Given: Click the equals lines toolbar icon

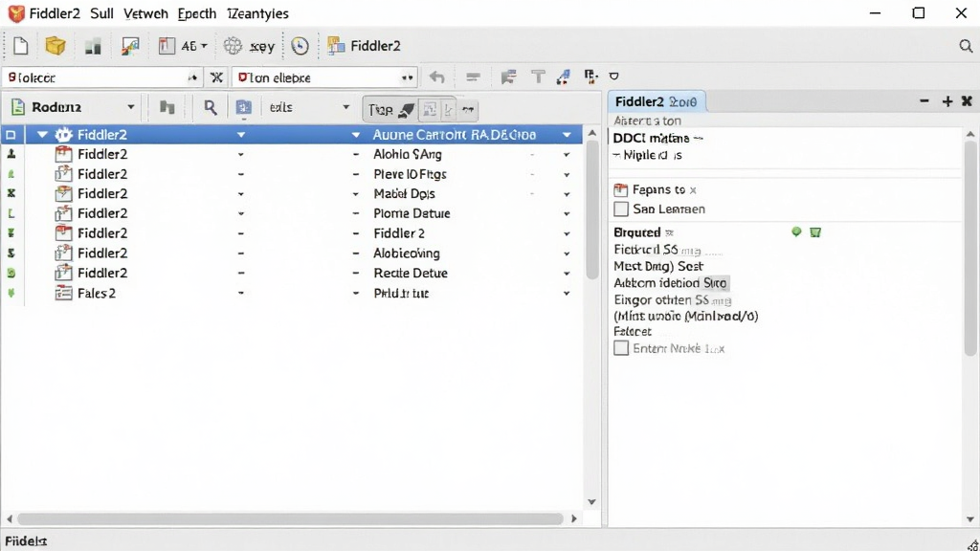Looking at the screenshot, I should coord(473,77).
